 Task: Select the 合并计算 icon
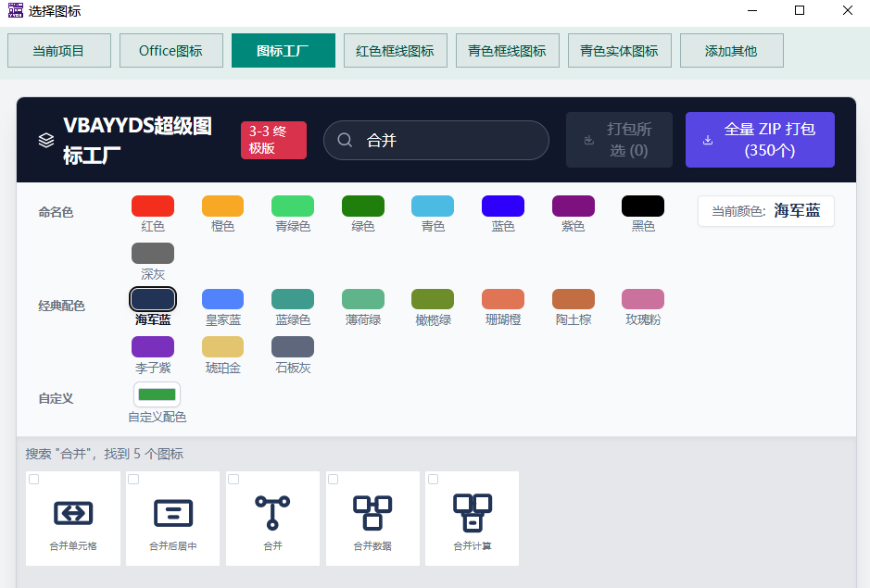pyautogui.click(x=473, y=513)
